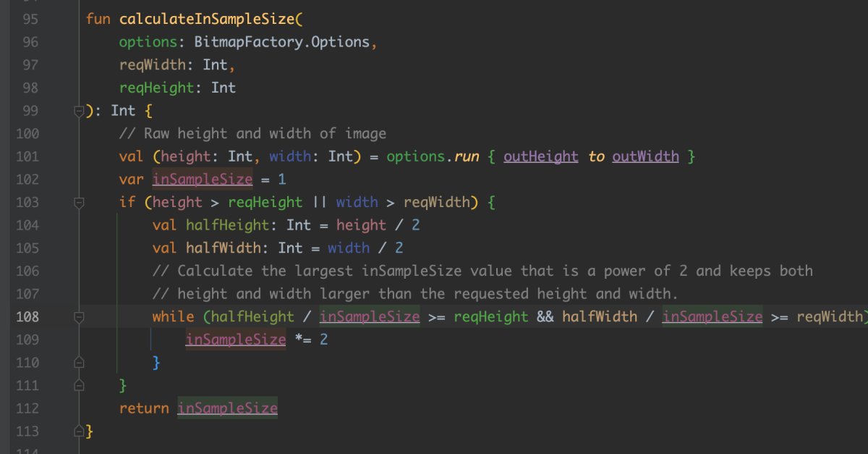
Task: Click the closing brace on line 113
Action: point(90,432)
